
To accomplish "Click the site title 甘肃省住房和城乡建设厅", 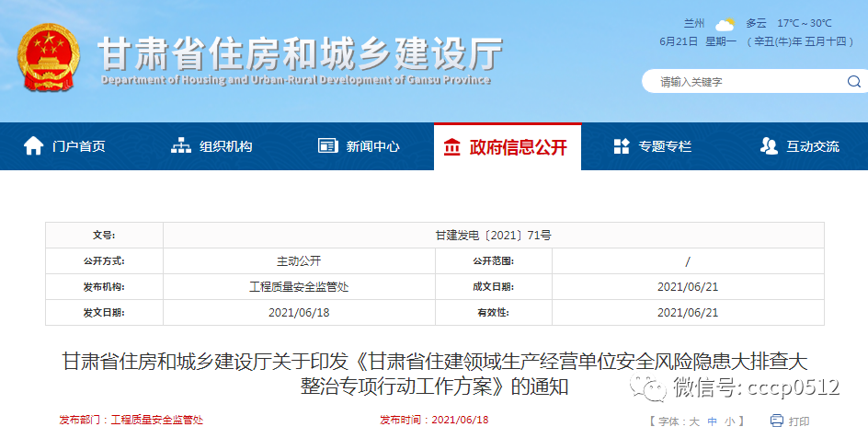I will [301, 53].
